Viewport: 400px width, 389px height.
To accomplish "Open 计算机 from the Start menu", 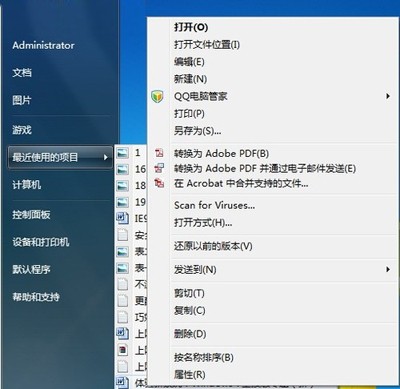I will (27, 185).
